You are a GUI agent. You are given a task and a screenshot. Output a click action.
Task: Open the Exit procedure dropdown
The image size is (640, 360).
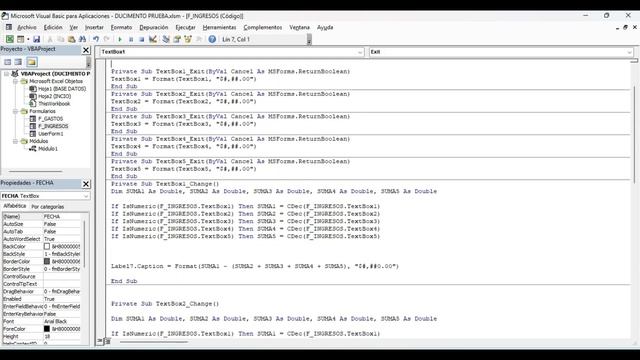pyautogui.click(x=629, y=52)
